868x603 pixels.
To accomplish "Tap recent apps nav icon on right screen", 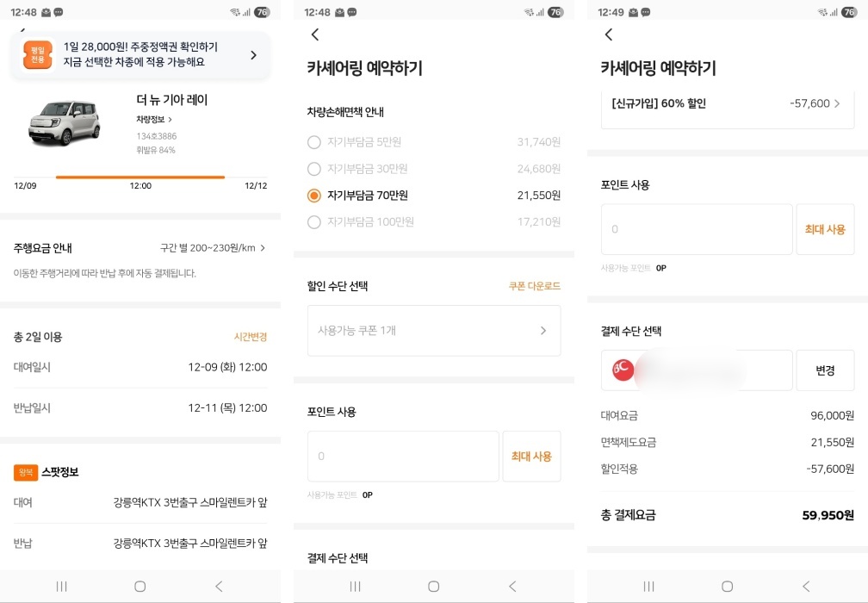I will (648, 586).
